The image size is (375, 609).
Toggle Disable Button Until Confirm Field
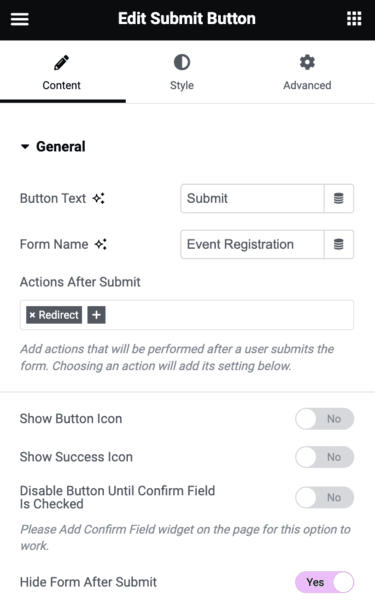coord(325,497)
